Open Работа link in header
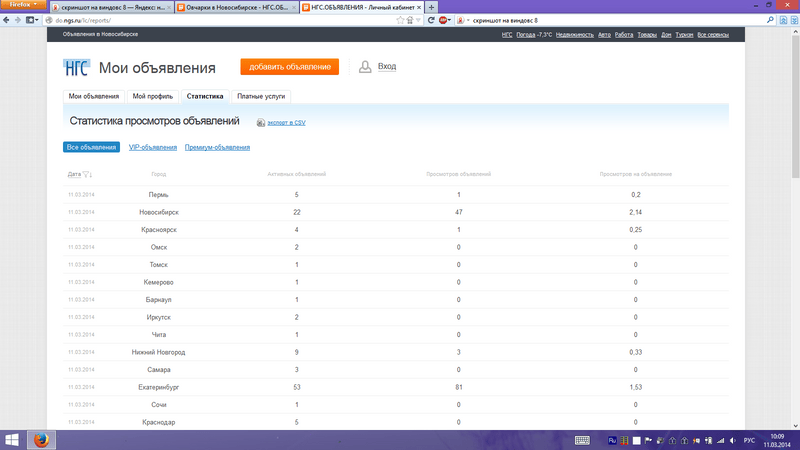 623,35
